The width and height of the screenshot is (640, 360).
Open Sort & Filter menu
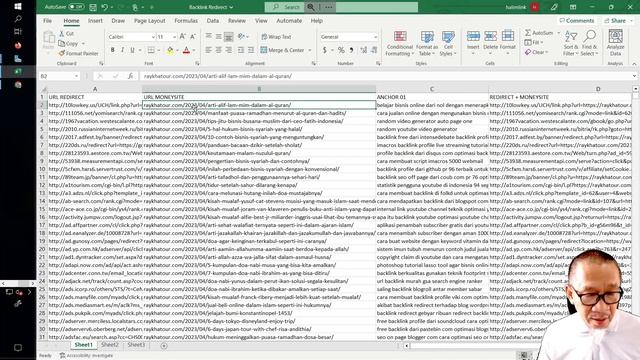click(571, 43)
